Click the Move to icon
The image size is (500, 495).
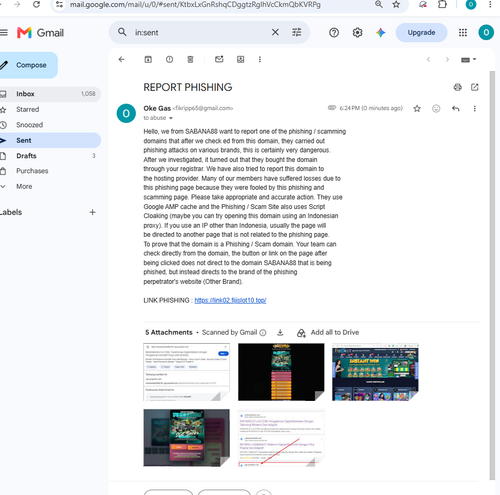[240, 59]
